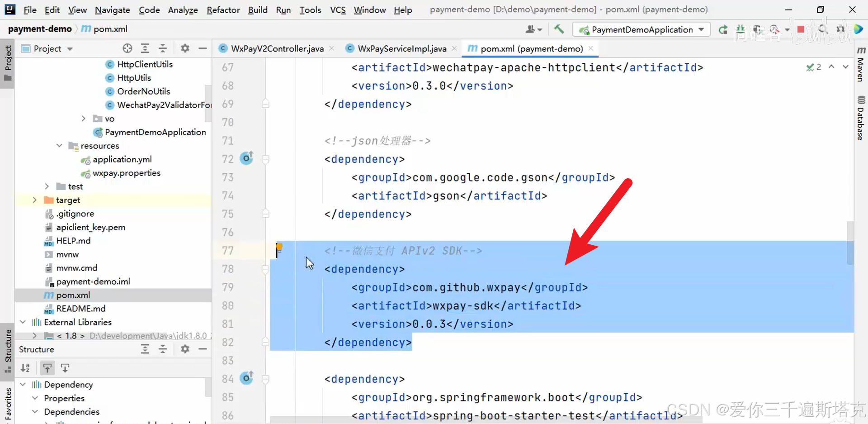Select apiclient_key.pem file
Viewport: 868px width, 424px height.
tap(90, 227)
